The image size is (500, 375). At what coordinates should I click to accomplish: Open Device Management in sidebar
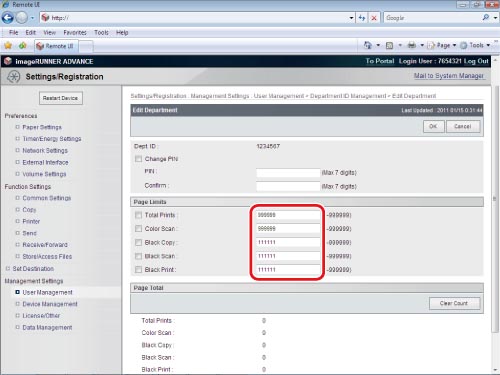coord(50,304)
